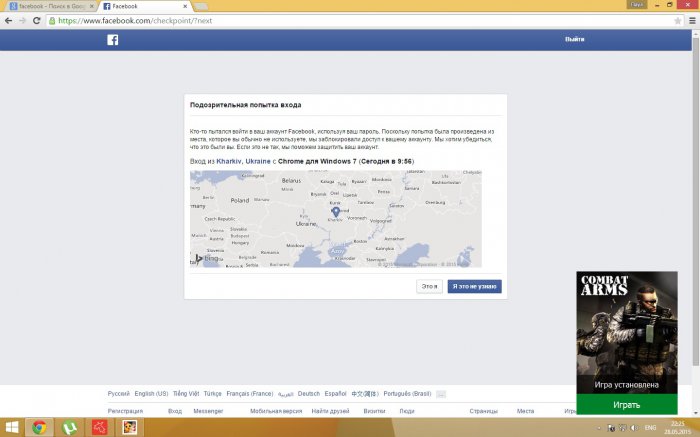Viewport: 700px width, 437px height.
Task: Reload the page with refresh icon
Action: (36, 19)
